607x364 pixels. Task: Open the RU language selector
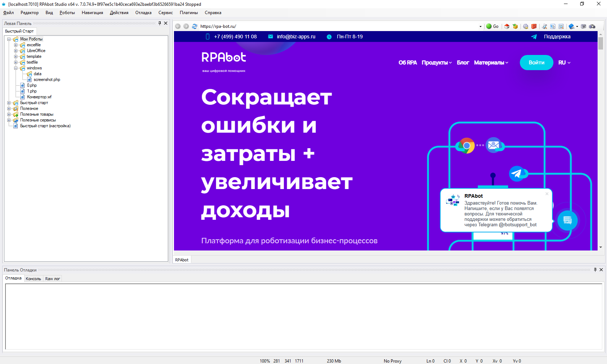[564, 63]
